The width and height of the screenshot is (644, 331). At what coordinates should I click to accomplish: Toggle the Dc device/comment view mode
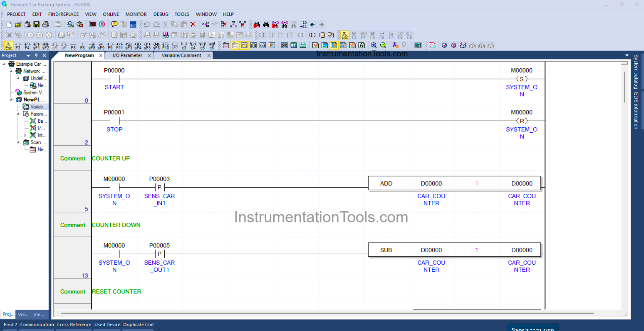[343, 45]
